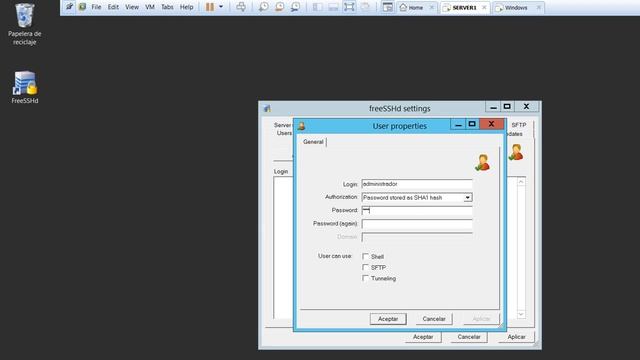Image resolution: width=640 pixels, height=360 pixels.
Task: Close the Windows tab
Action: 538,8
